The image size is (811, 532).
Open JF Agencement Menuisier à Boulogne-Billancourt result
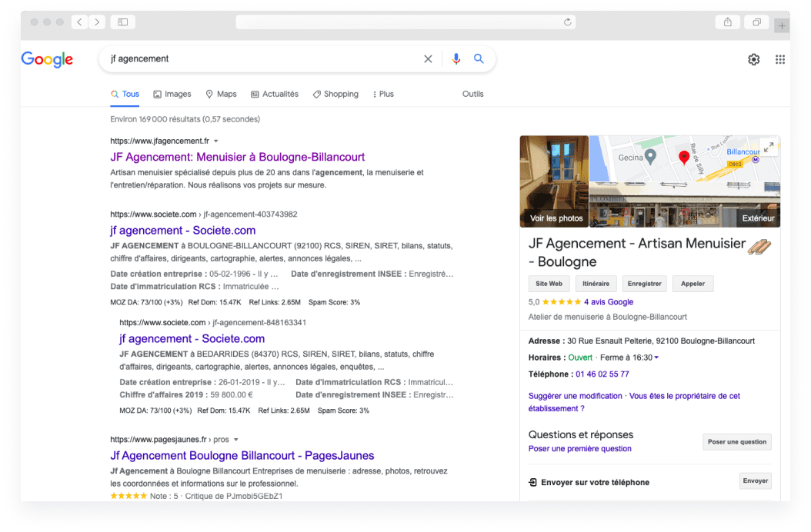click(x=238, y=157)
